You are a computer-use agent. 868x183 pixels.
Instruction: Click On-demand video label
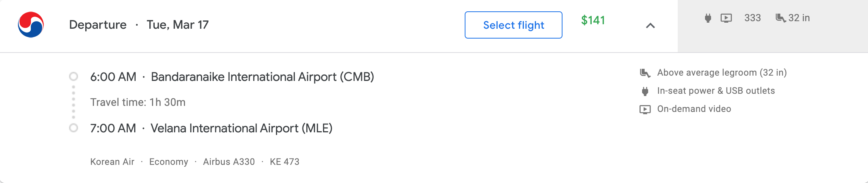pos(694,109)
